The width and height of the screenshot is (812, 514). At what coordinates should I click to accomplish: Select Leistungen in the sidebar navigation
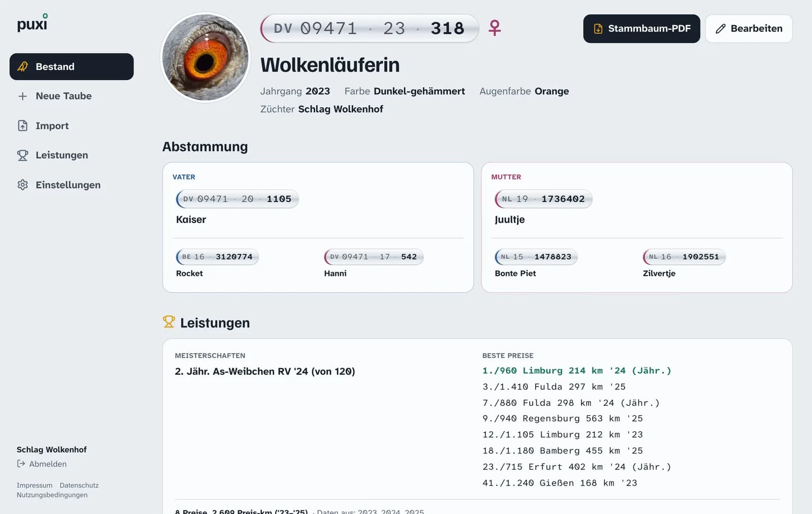tap(72, 155)
